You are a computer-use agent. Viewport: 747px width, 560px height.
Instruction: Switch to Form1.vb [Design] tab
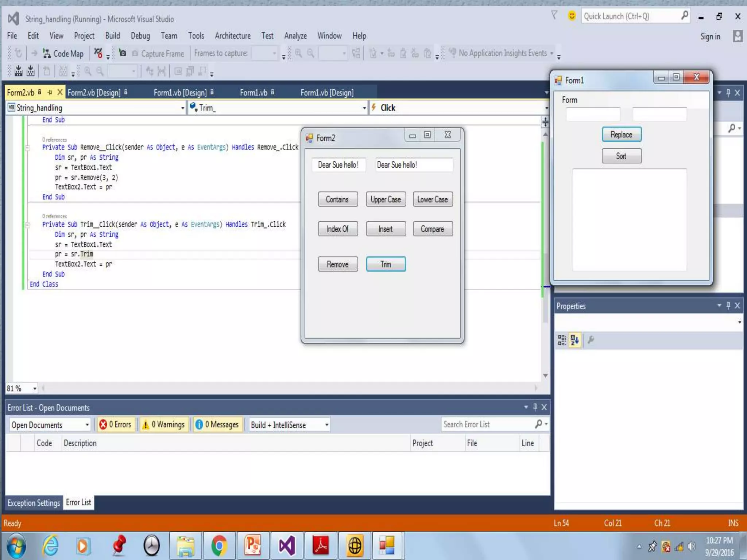[180, 93]
